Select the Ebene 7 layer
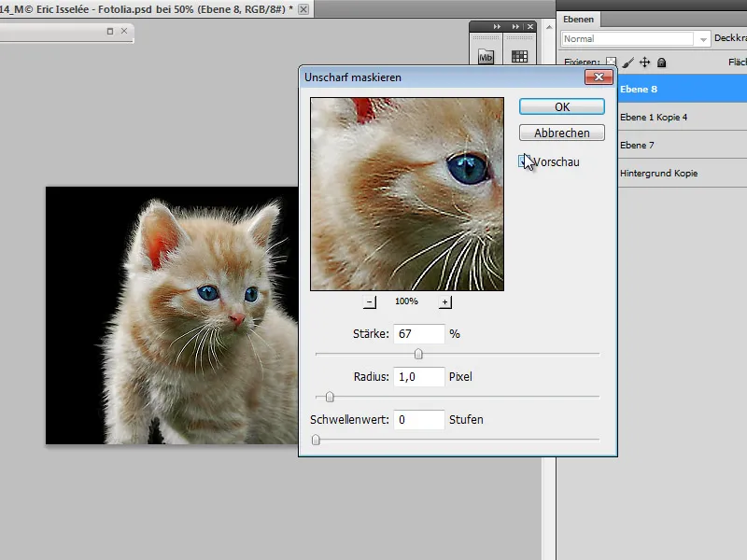This screenshot has height=560, width=747. pyautogui.click(x=654, y=145)
